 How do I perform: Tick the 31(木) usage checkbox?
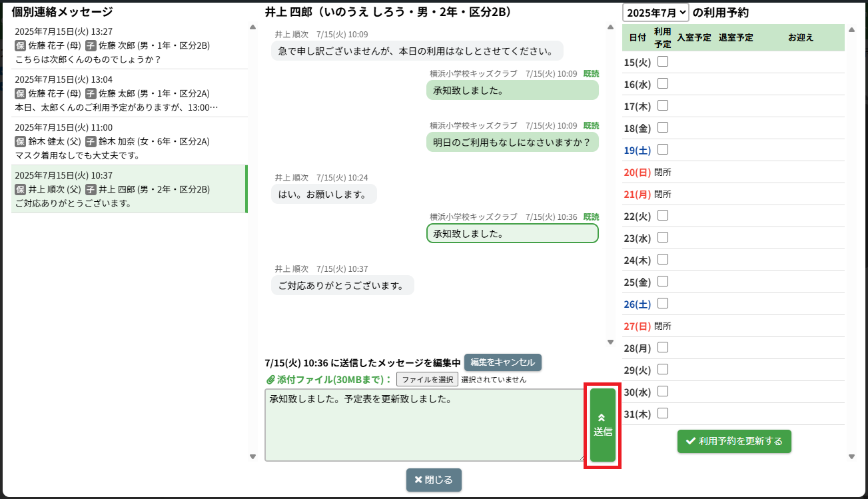click(663, 414)
